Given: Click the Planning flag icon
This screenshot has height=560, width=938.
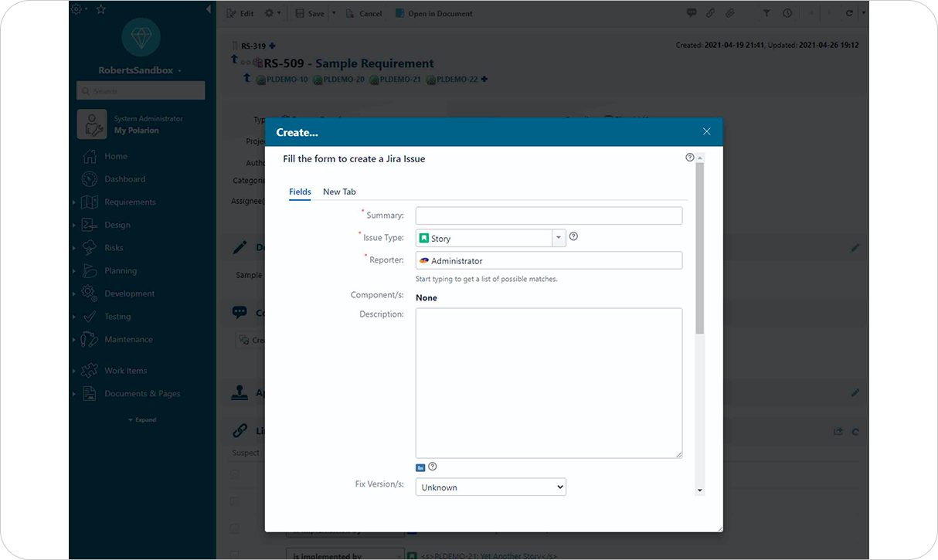Looking at the screenshot, I should point(90,271).
